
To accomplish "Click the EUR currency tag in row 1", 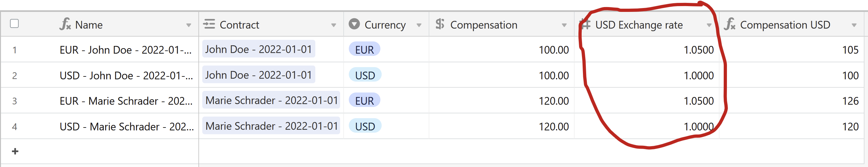I will pyautogui.click(x=364, y=49).
